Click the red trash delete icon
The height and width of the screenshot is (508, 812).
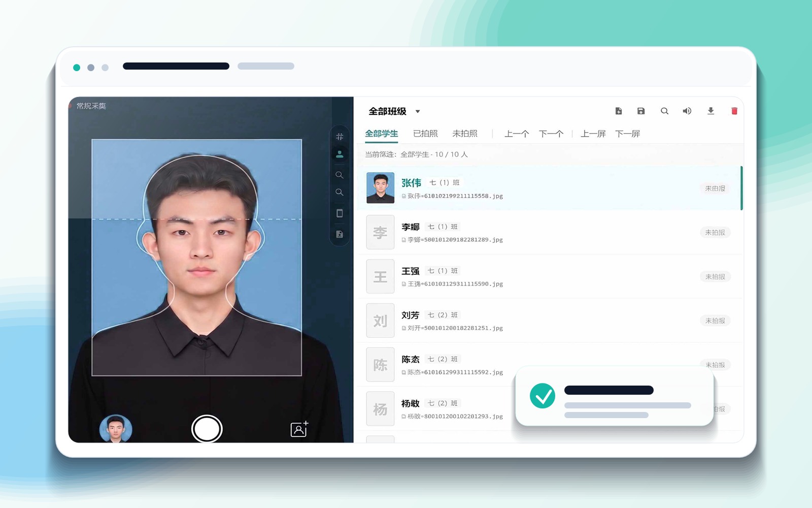734,111
